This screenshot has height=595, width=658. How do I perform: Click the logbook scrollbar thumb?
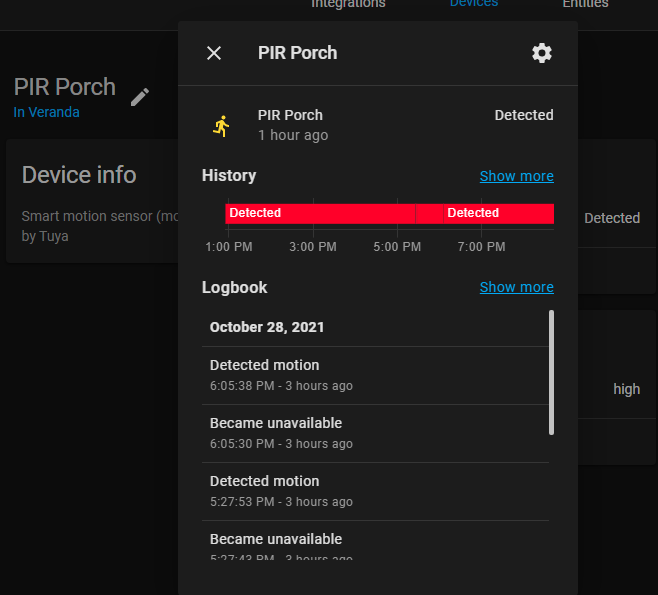tap(551, 373)
